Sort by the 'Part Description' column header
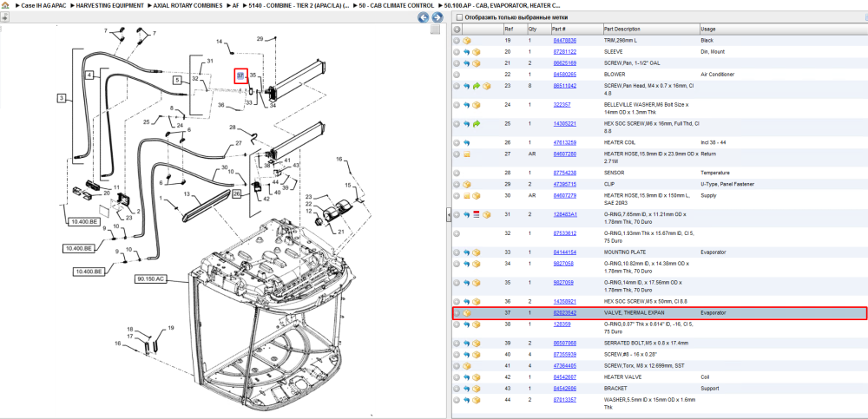This screenshot has height=419, width=868. [650, 29]
